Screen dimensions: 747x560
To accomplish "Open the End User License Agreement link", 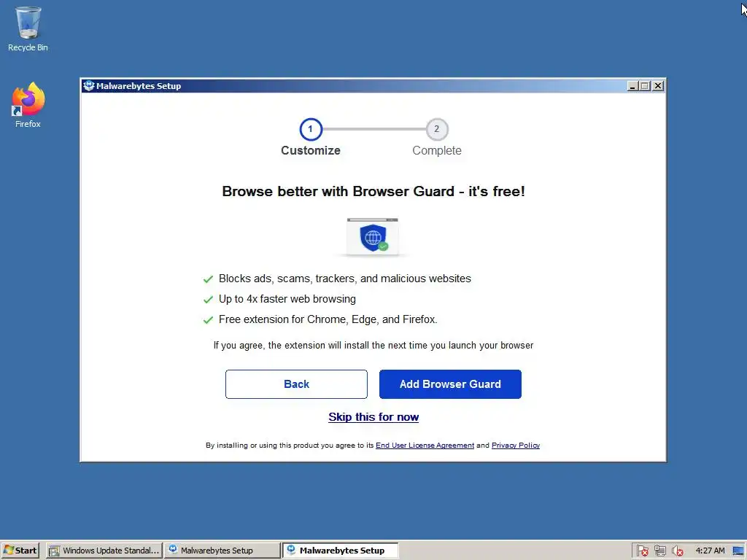I will click(x=425, y=446).
